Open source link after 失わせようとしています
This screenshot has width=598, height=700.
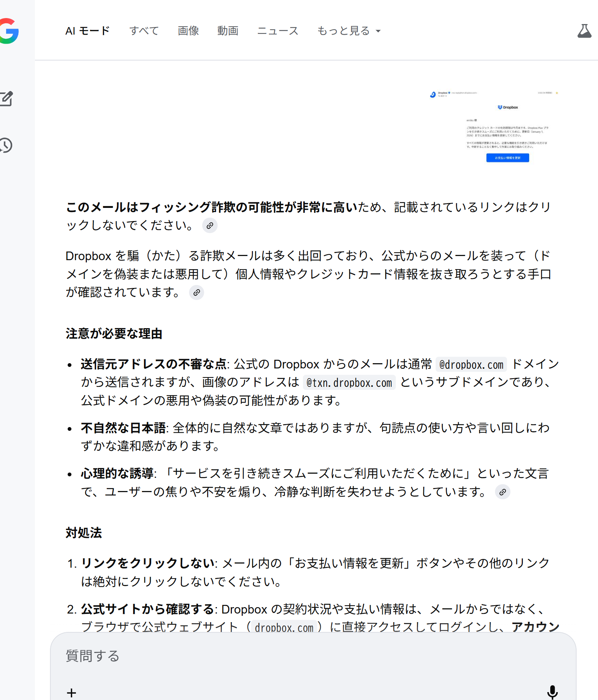pyautogui.click(x=503, y=492)
